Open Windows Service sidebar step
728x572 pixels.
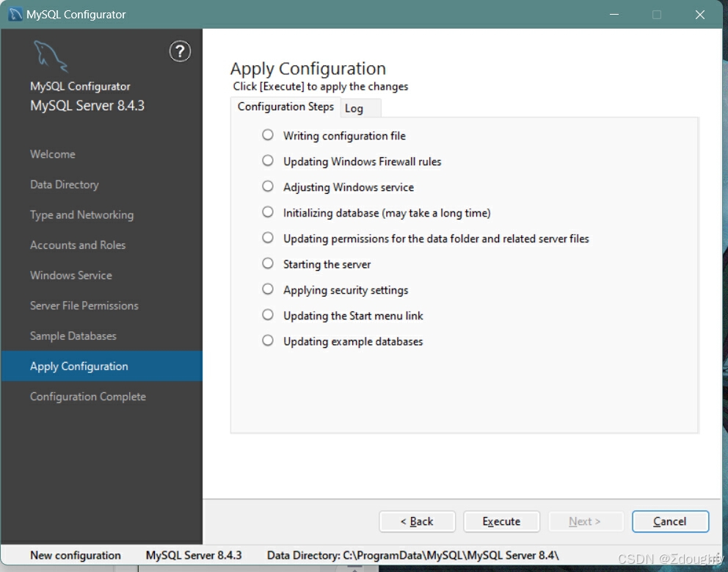coord(71,275)
